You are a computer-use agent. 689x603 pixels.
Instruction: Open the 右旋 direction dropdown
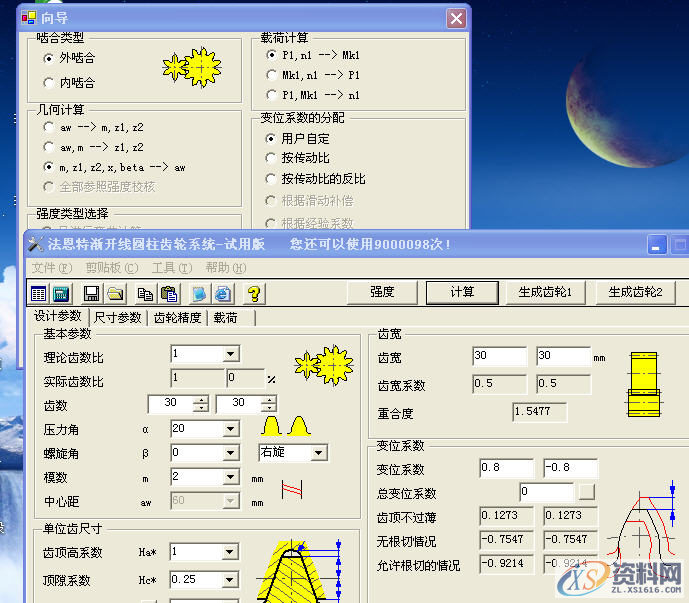319,453
